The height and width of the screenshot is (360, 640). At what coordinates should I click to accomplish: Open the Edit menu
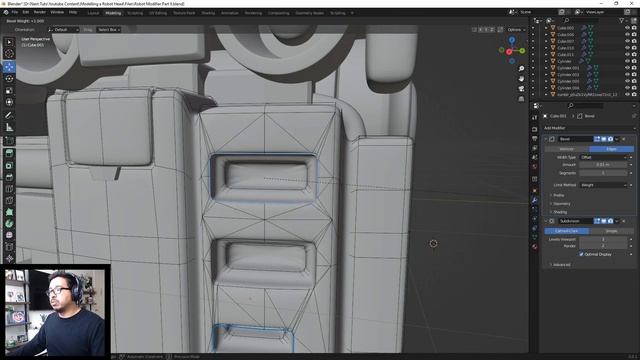26,13
